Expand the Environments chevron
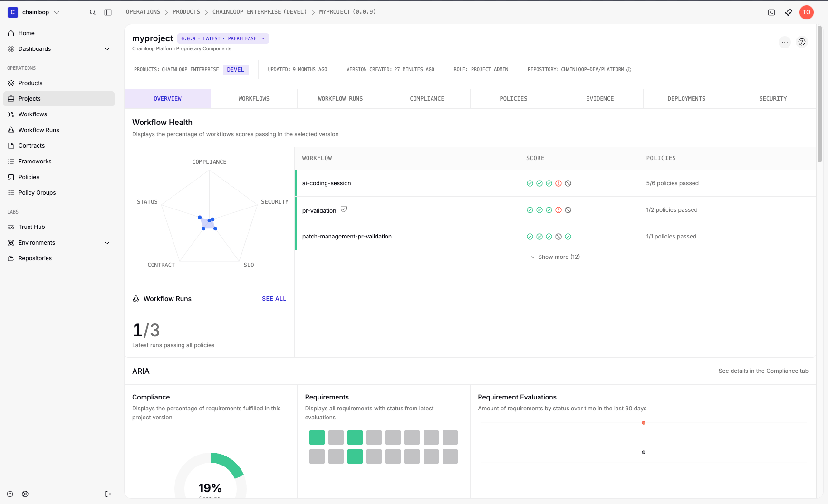 point(107,243)
